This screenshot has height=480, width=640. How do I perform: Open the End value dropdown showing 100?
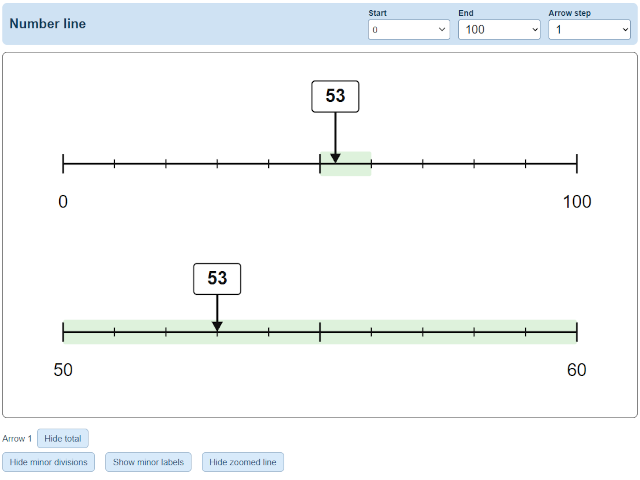(x=499, y=30)
